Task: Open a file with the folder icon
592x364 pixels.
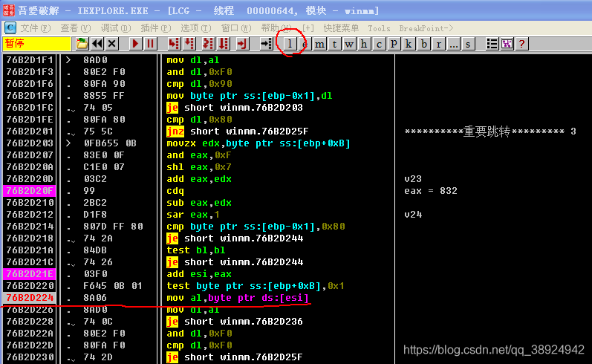Action: pyautogui.click(x=82, y=44)
